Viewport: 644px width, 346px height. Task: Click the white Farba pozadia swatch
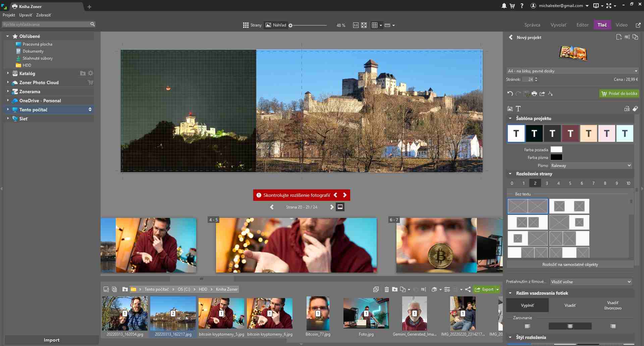coord(556,150)
